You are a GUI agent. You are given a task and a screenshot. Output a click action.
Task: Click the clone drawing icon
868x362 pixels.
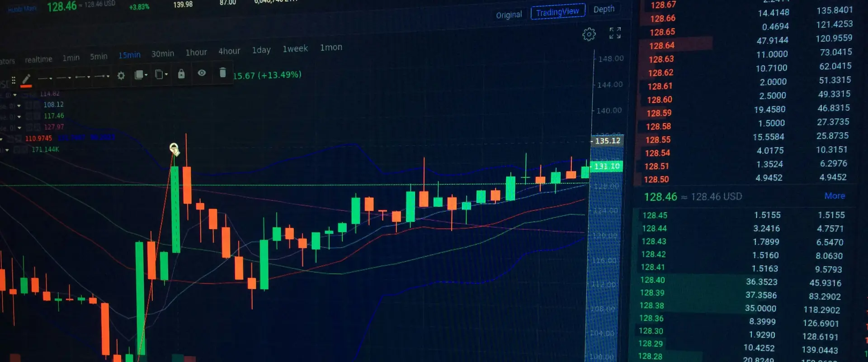[141, 75]
